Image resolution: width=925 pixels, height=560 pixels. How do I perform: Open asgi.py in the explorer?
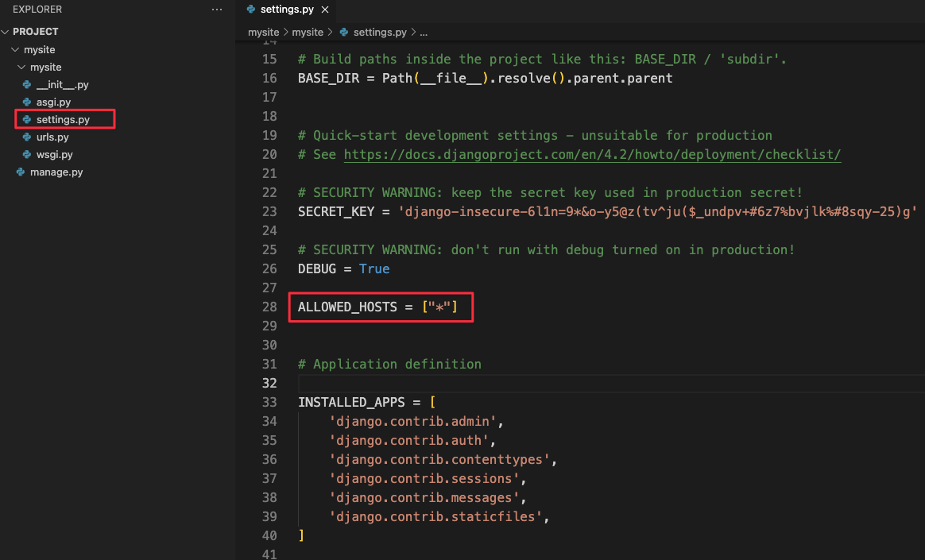[54, 102]
